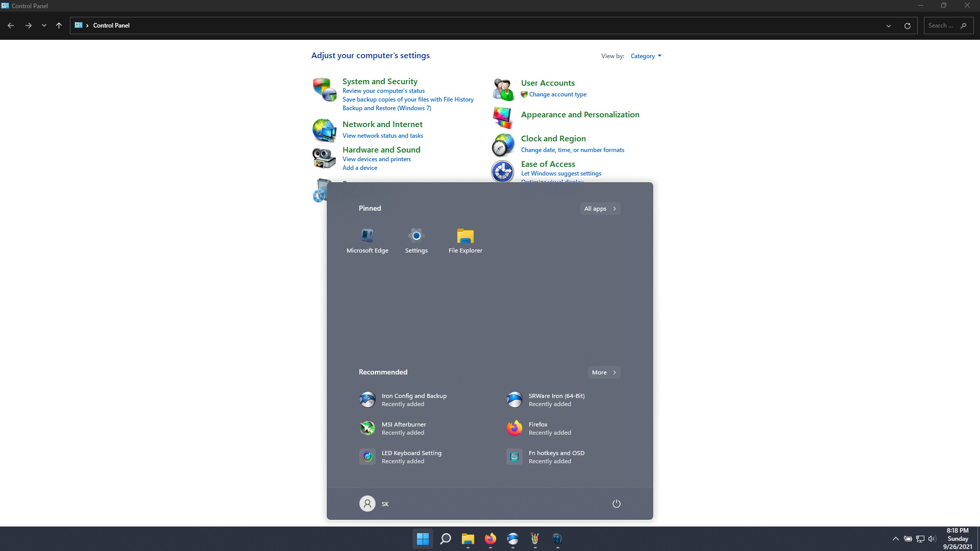Viewport: 980px width, 551px height.
Task: Open Change date, time, or number formats
Action: [573, 150]
